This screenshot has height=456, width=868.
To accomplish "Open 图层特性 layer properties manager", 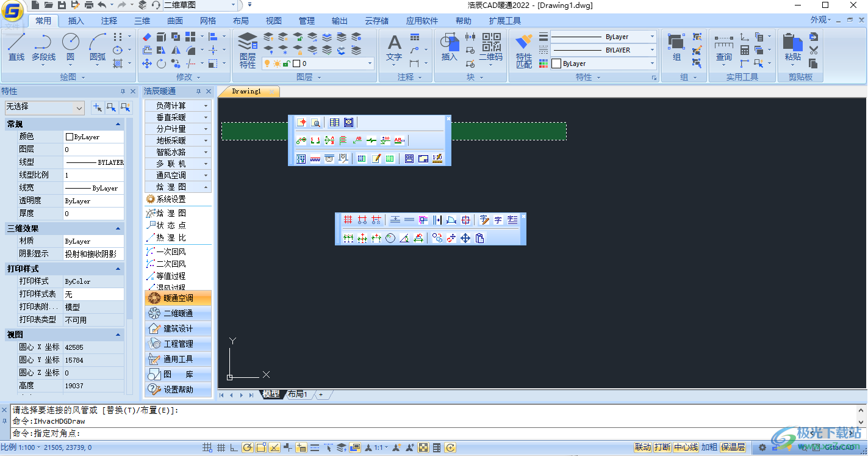I will (x=248, y=49).
